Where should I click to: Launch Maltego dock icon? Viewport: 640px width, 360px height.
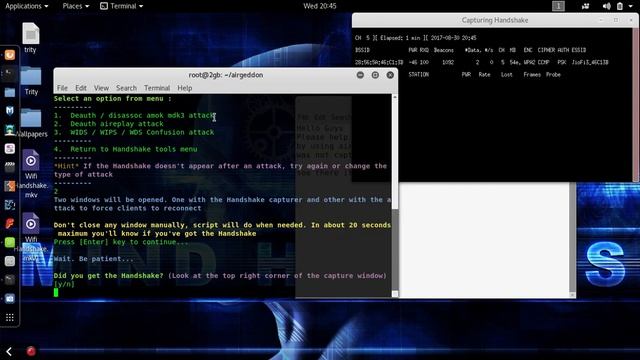(10, 204)
